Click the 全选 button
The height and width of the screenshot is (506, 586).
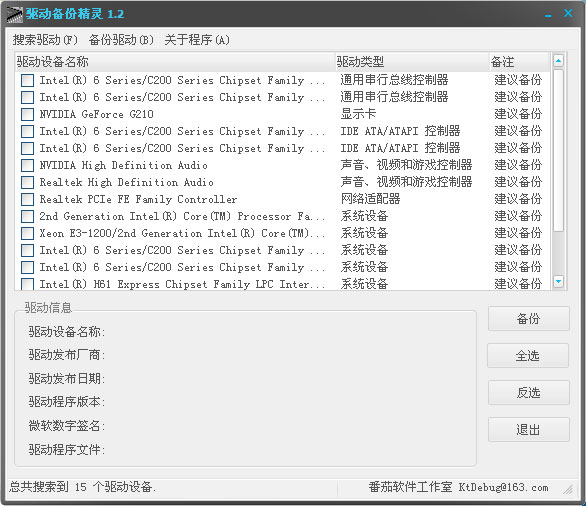click(528, 356)
